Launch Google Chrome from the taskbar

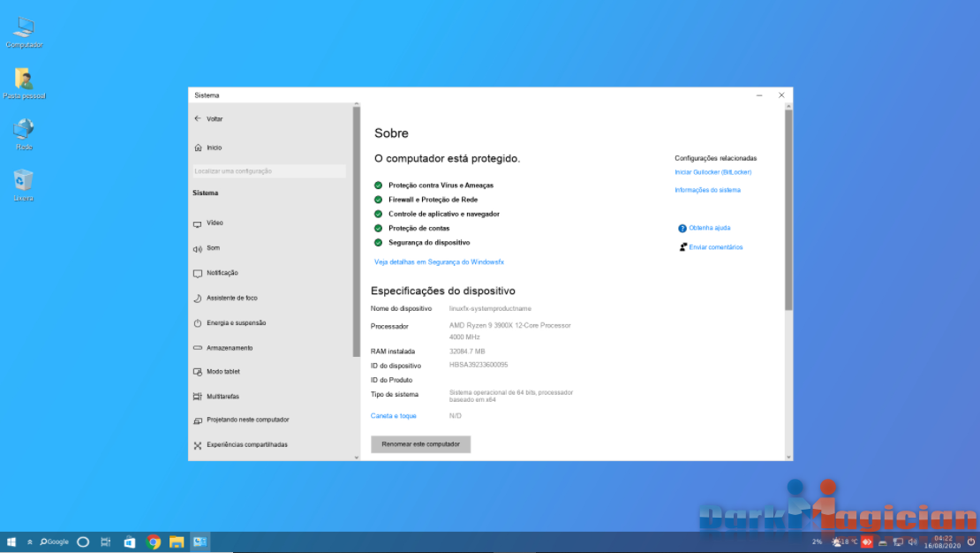[x=153, y=542]
